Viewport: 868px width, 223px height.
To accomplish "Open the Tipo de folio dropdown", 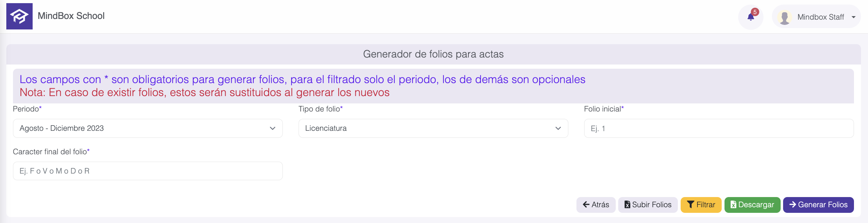I will tap(433, 128).
